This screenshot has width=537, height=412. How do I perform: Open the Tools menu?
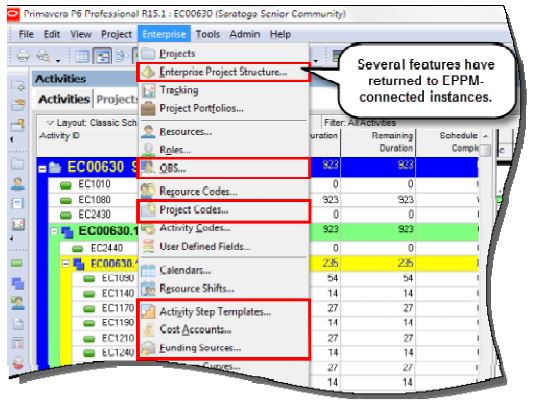click(208, 34)
